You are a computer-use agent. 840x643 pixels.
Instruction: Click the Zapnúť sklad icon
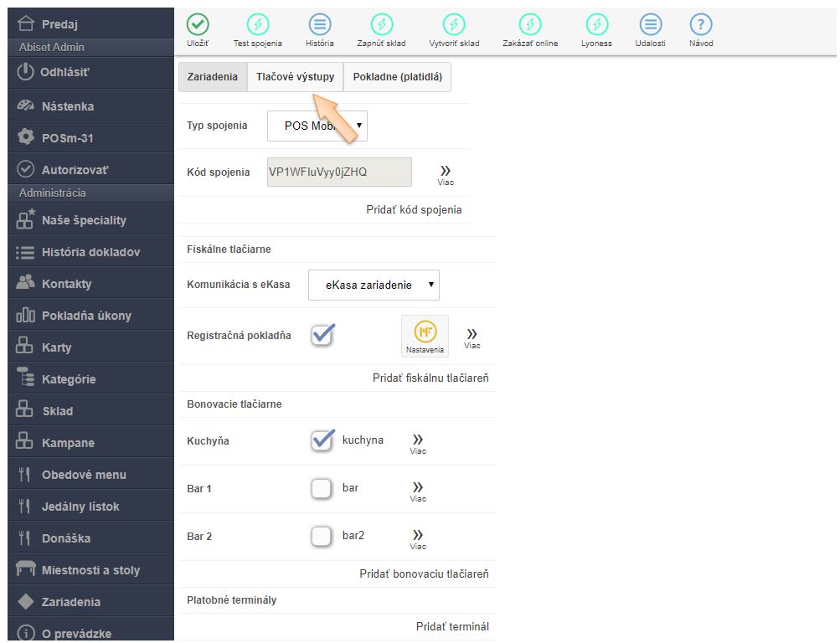382,25
